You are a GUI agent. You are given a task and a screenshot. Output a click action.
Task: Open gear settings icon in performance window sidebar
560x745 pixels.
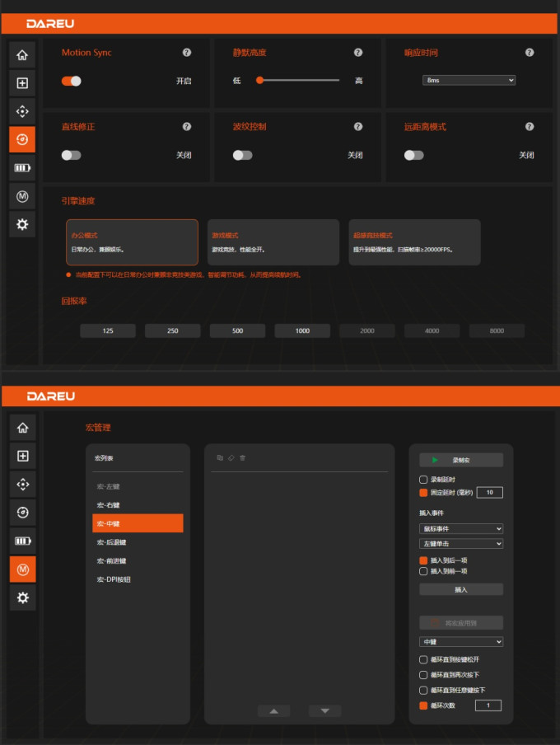click(x=22, y=224)
